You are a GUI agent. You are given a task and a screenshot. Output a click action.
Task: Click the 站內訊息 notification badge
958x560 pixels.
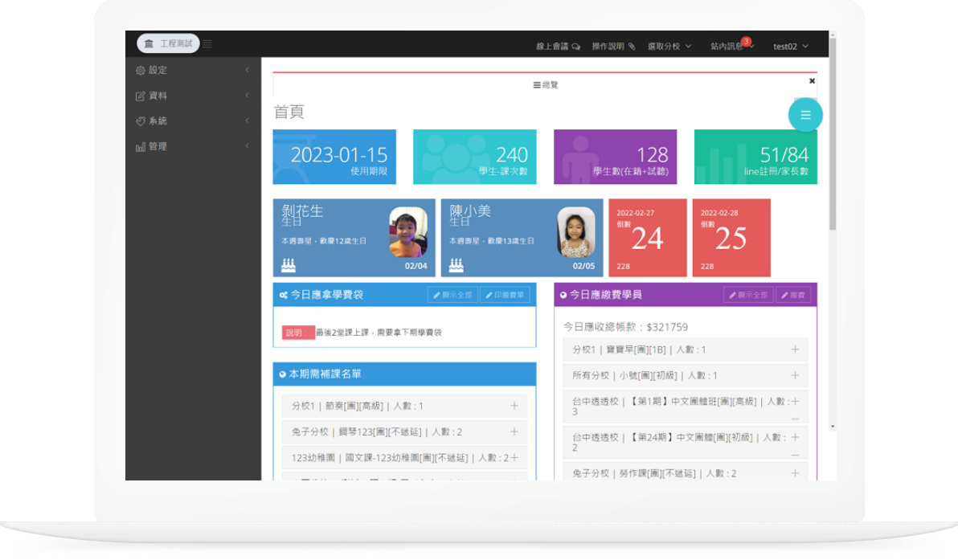[x=746, y=42]
